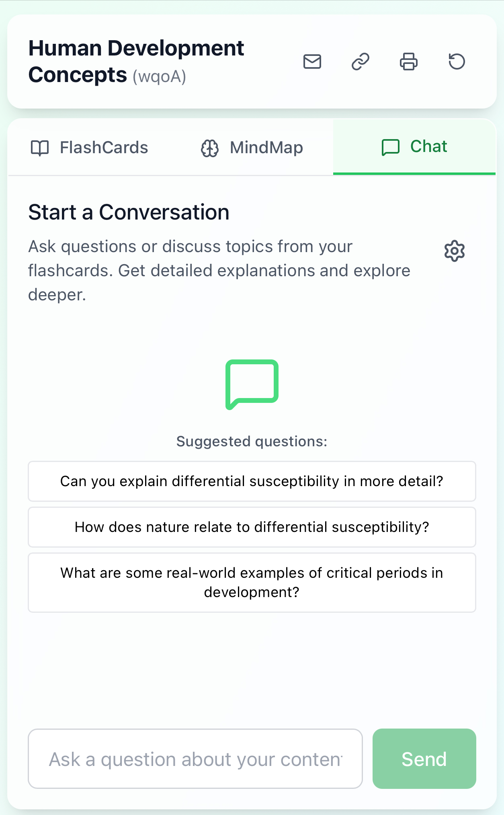Click the brain icon beside MindMap
504x815 pixels.
(x=210, y=148)
